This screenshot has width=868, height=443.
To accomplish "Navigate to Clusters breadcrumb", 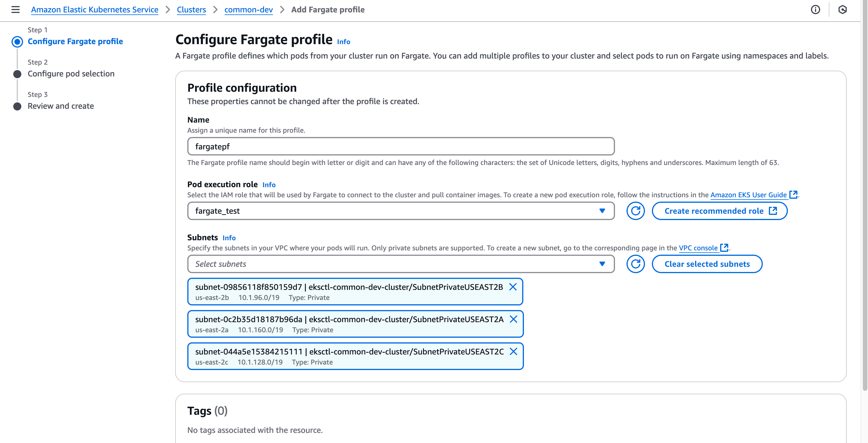I will 191,10.
